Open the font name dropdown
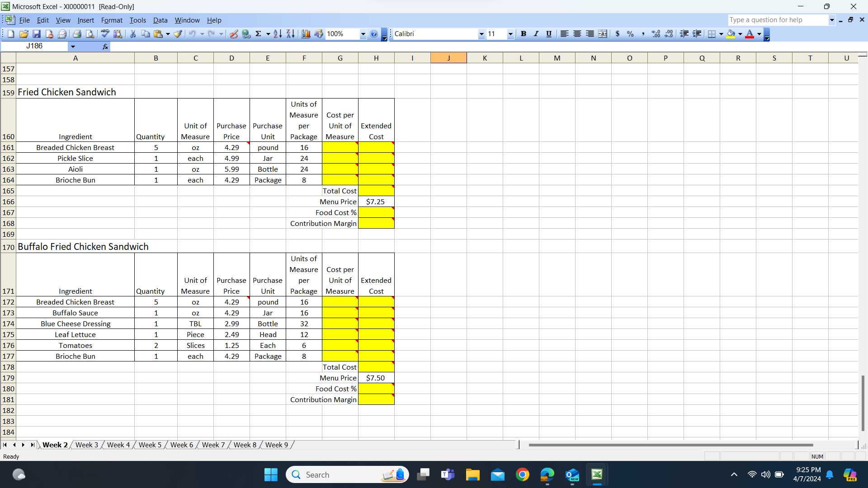 481,34
